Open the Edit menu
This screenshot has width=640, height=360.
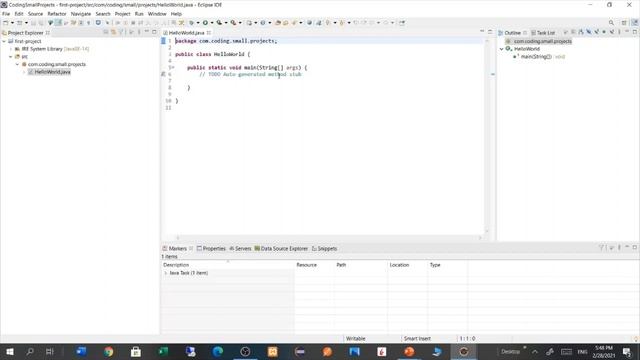tap(19, 14)
